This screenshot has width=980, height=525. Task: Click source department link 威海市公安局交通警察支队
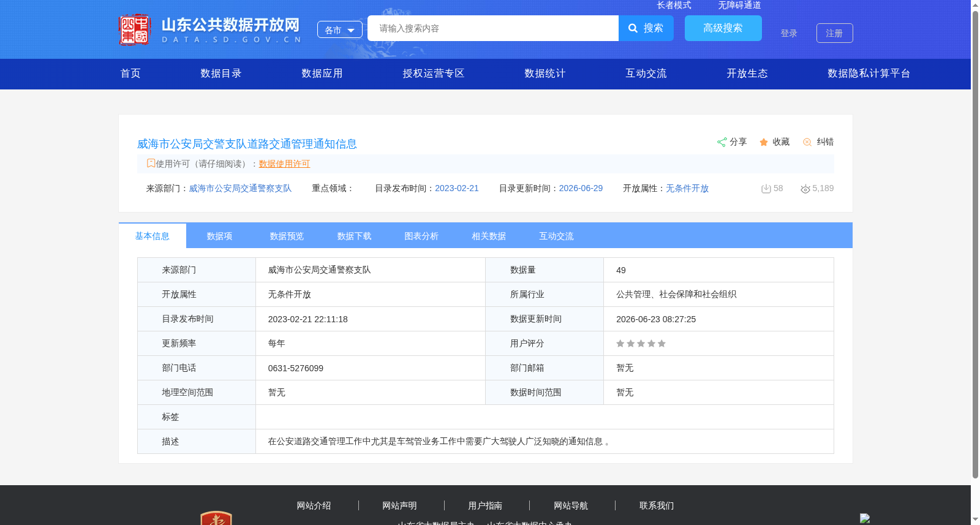coord(240,188)
